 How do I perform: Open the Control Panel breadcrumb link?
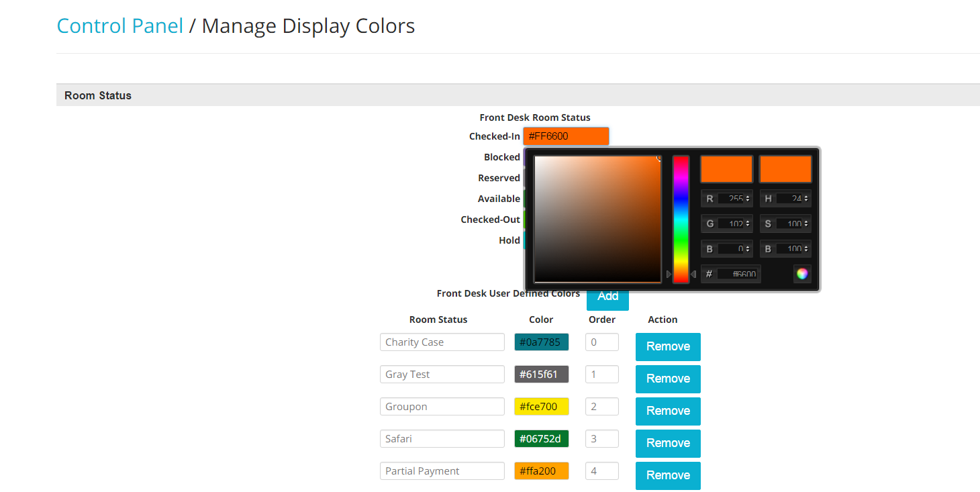[120, 26]
